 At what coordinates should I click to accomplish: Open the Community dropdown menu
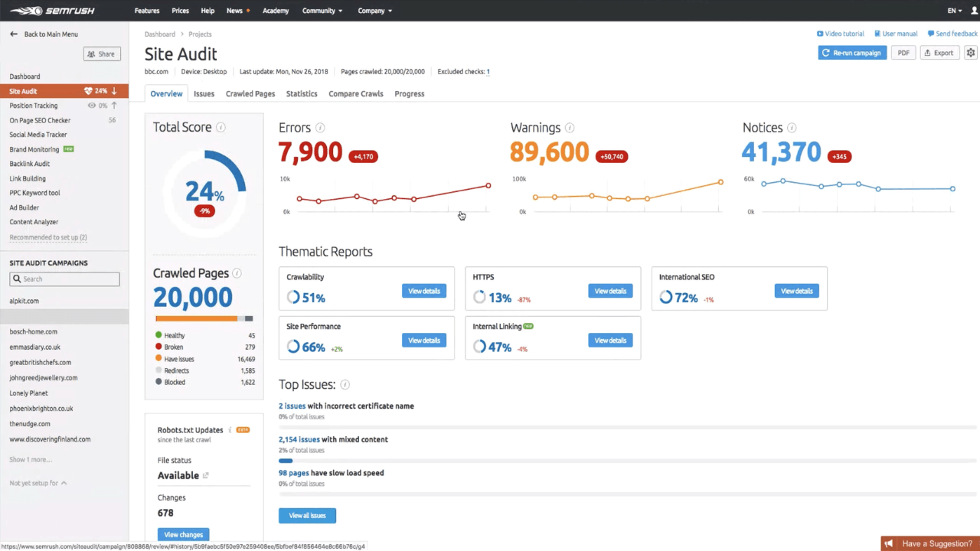pyautogui.click(x=322, y=11)
